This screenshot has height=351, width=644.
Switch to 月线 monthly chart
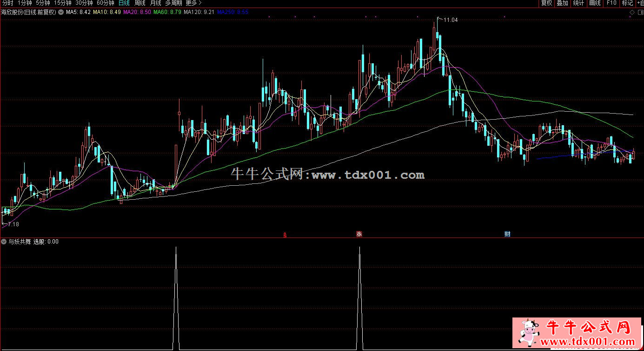(x=155, y=3)
